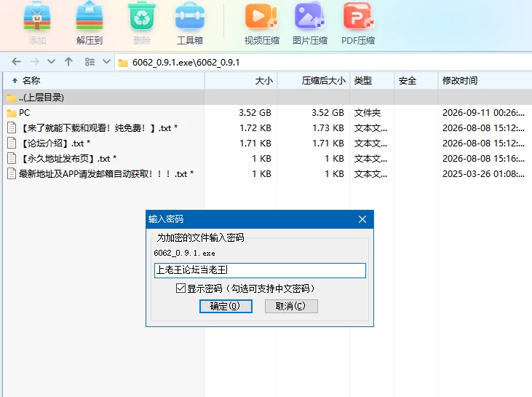Toggle the 显示密码 checkbox
Screen dimensions: 532x397
click(180, 288)
